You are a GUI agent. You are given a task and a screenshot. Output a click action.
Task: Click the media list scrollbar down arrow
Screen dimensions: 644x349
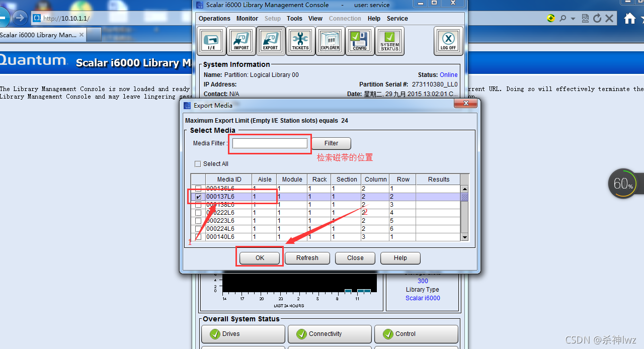pos(464,237)
